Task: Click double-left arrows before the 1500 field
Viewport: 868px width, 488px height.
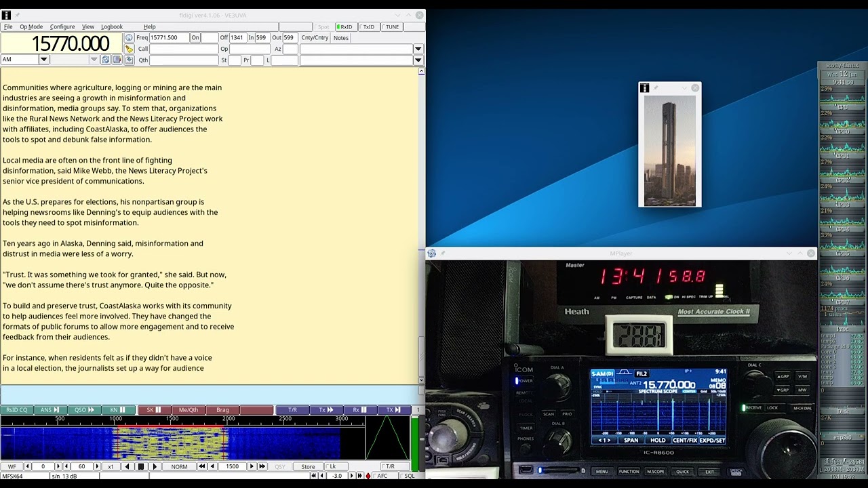Action: pyautogui.click(x=202, y=466)
